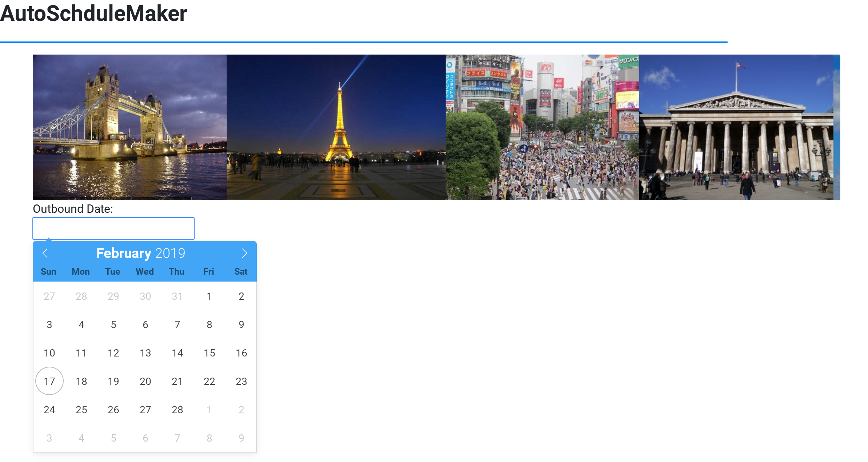The height and width of the screenshot is (462, 868).
Task: Click the Eiffel Tower night image
Action: coord(336,127)
